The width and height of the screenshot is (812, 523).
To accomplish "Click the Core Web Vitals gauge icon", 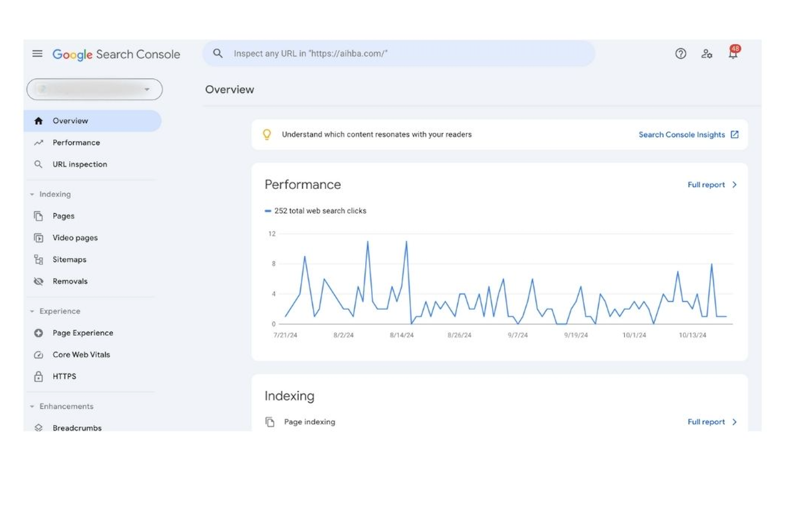I will point(38,355).
